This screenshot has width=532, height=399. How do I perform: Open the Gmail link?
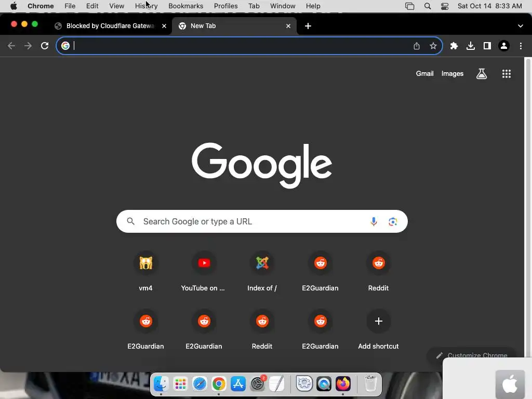[x=424, y=74]
